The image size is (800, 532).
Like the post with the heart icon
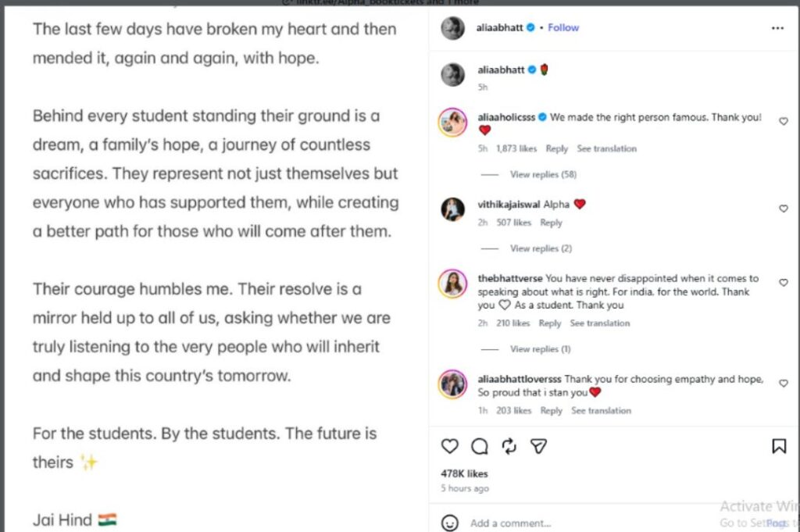pos(449,446)
